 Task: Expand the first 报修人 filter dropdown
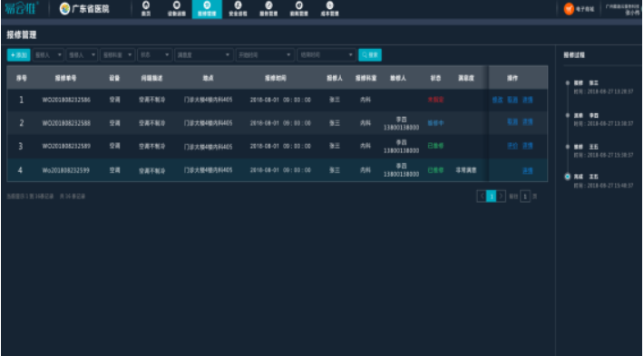[x=48, y=55]
